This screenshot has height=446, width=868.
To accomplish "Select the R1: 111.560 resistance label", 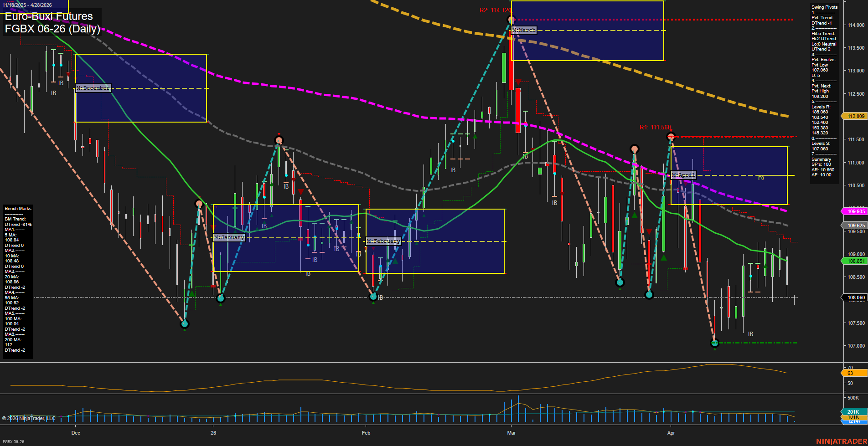I will click(655, 128).
